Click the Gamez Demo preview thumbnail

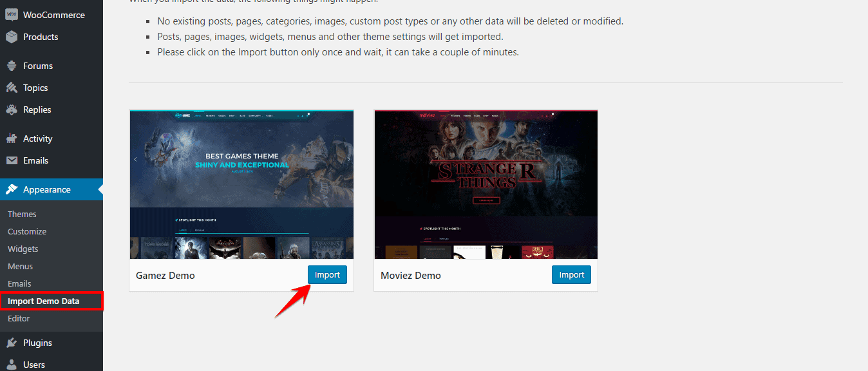(x=241, y=184)
